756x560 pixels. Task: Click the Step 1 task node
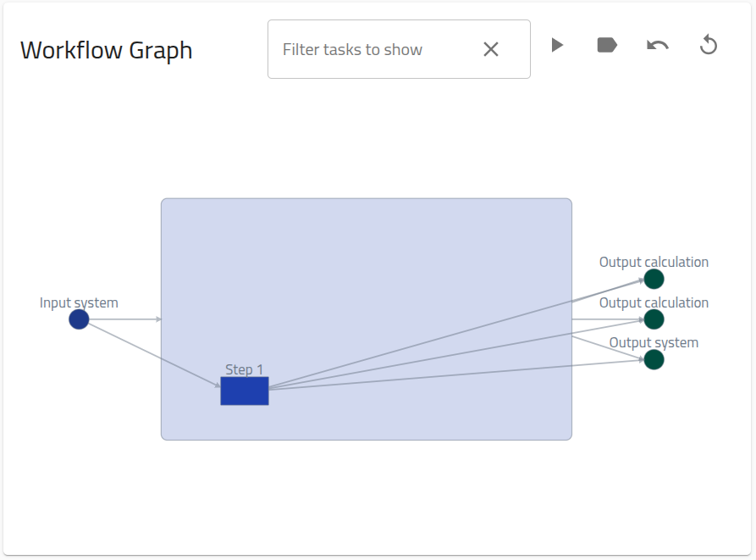244,391
